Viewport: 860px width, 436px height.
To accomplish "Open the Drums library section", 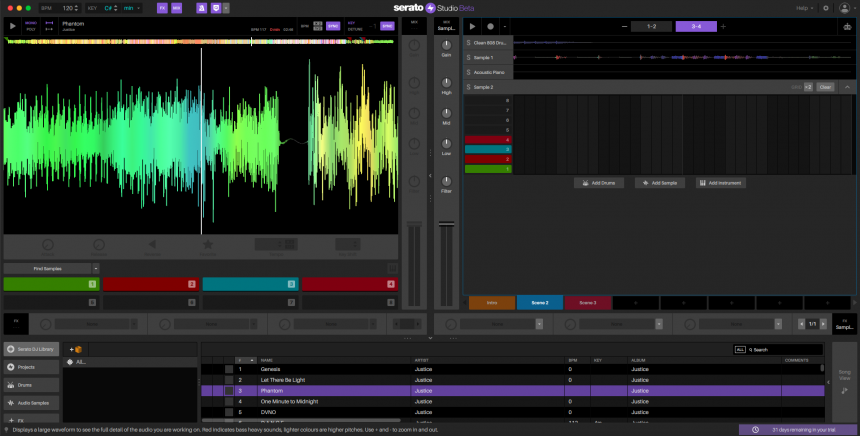I will 30,384.
